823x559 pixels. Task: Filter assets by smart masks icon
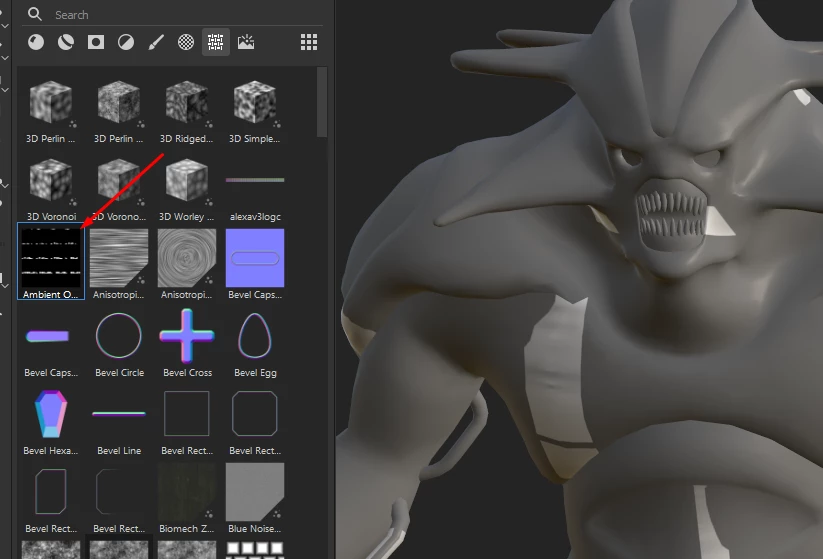pos(96,42)
